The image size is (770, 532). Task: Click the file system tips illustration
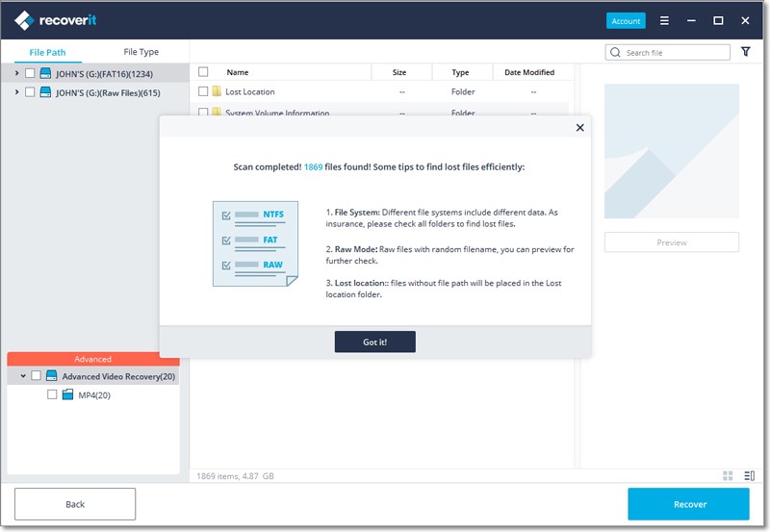click(x=255, y=243)
